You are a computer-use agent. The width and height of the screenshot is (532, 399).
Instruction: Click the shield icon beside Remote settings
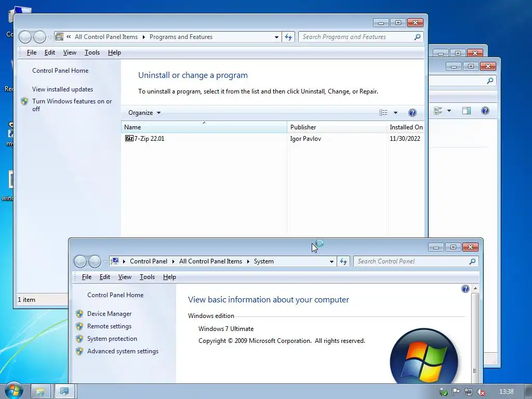[x=79, y=326]
